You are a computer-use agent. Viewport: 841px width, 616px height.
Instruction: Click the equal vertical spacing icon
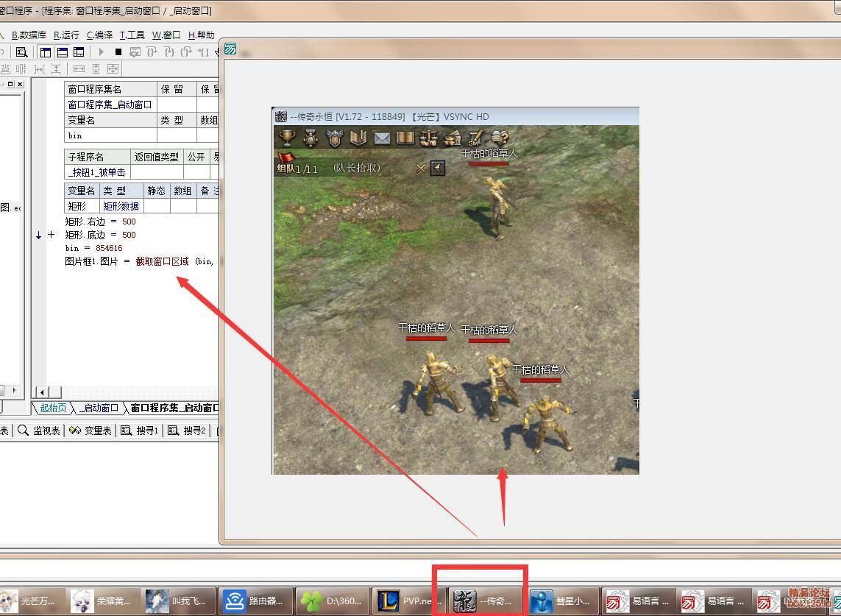pyautogui.click(x=56, y=68)
